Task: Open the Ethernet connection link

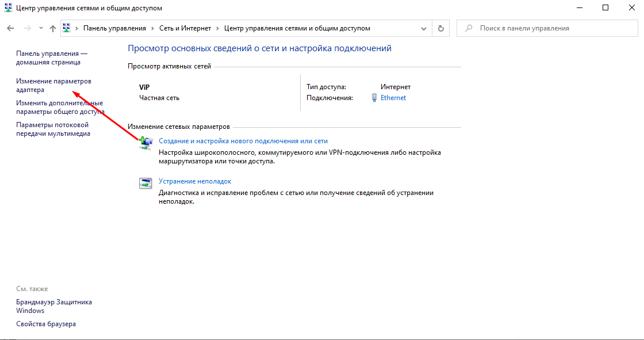Action: (393, 98)
